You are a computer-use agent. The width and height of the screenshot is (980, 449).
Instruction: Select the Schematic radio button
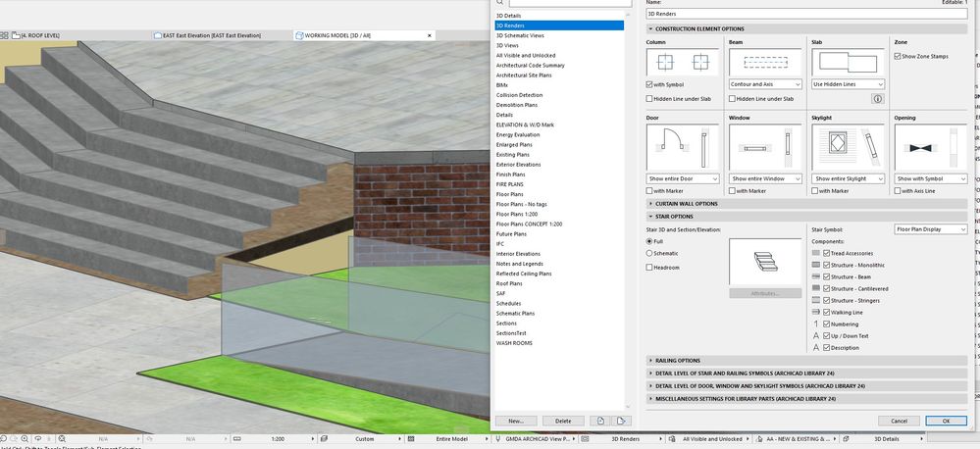[649, 253]
